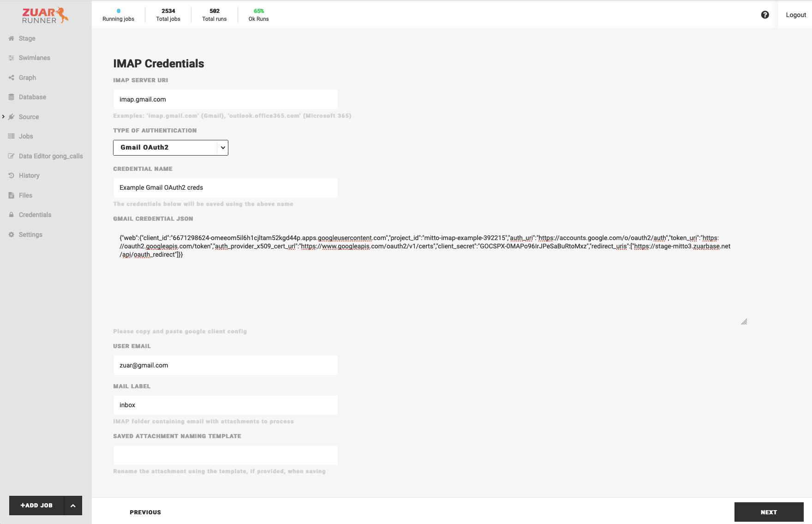Open the help question mark icon

765,15
